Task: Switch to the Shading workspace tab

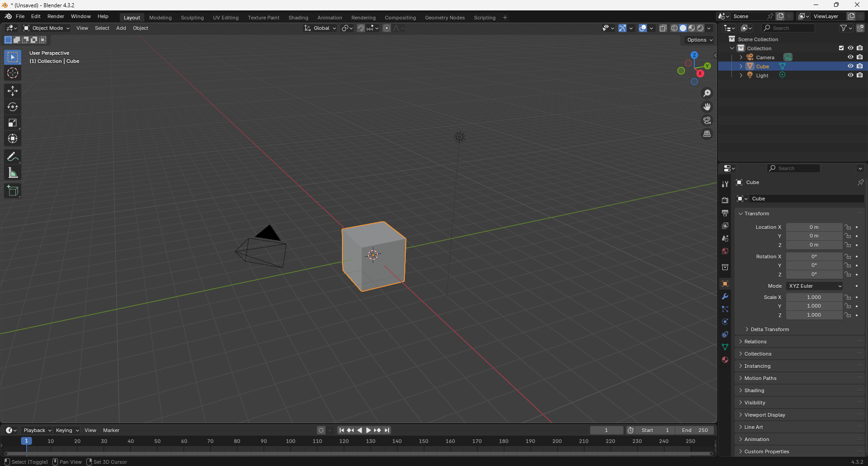Action: (299, 18)
